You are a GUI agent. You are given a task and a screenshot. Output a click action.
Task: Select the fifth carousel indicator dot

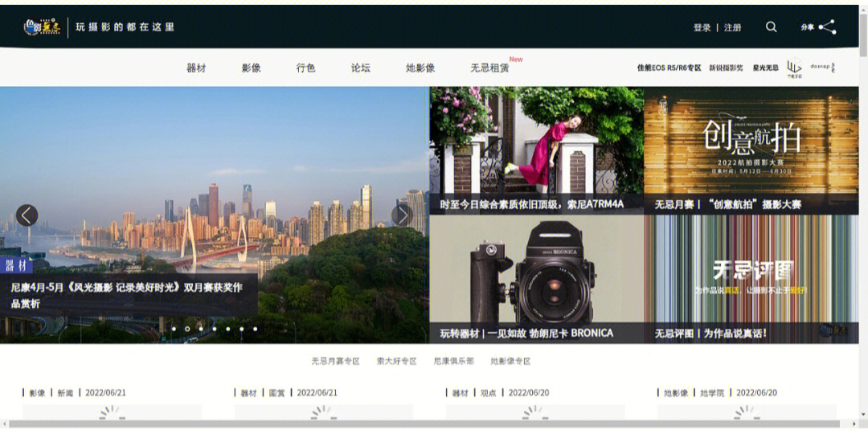coord(228,329)
